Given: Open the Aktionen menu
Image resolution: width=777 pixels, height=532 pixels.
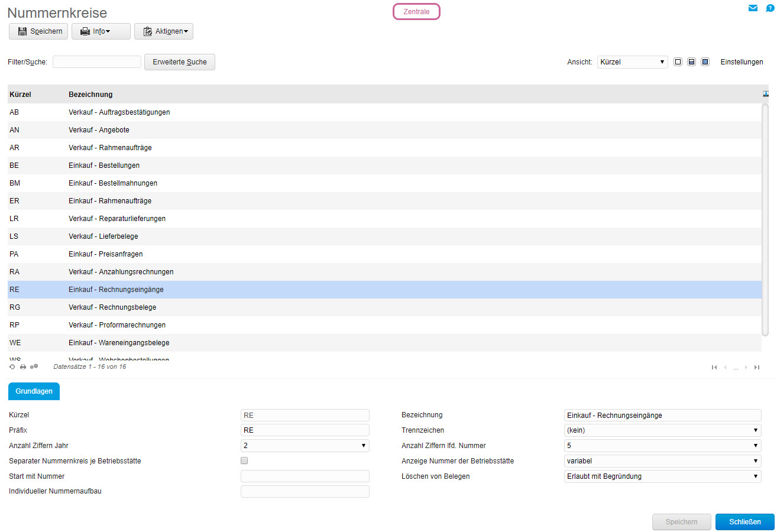Looking at the screenshot, I should pos(164,31).
